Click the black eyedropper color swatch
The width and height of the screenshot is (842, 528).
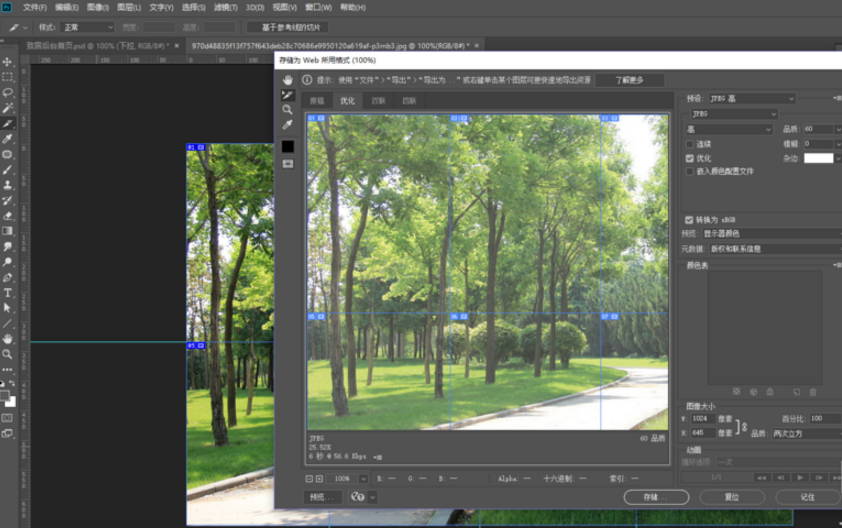[288, 146]
